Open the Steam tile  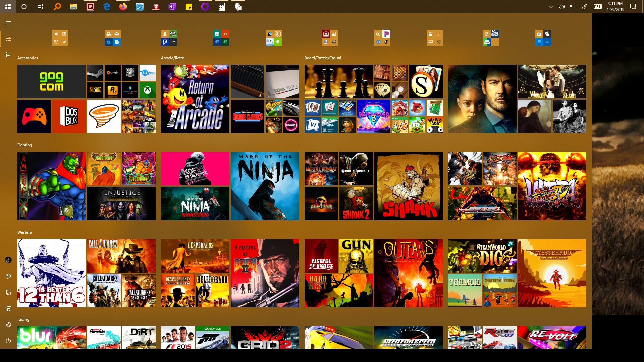click(95, 73)
